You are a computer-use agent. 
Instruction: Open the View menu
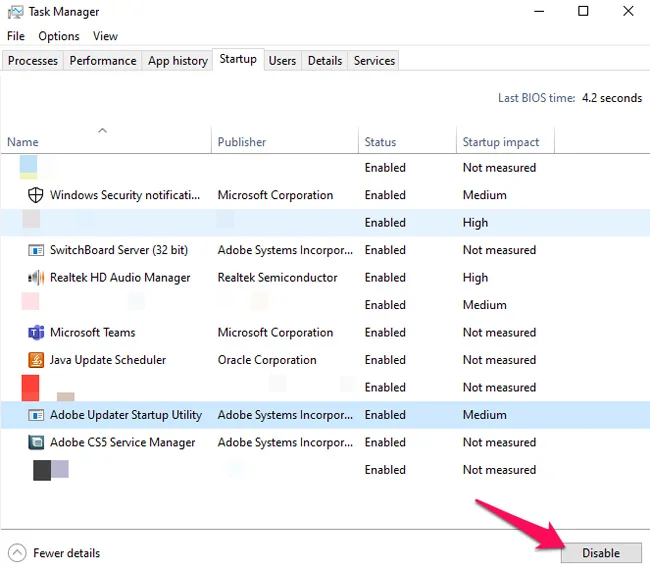coord(105,36)
